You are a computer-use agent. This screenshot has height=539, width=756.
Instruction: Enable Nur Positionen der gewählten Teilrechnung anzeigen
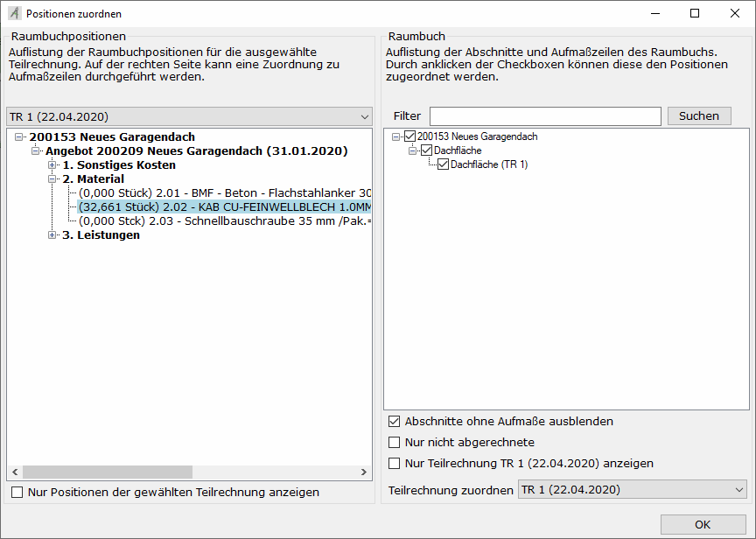pyautogui.click(x=17, y=493)
